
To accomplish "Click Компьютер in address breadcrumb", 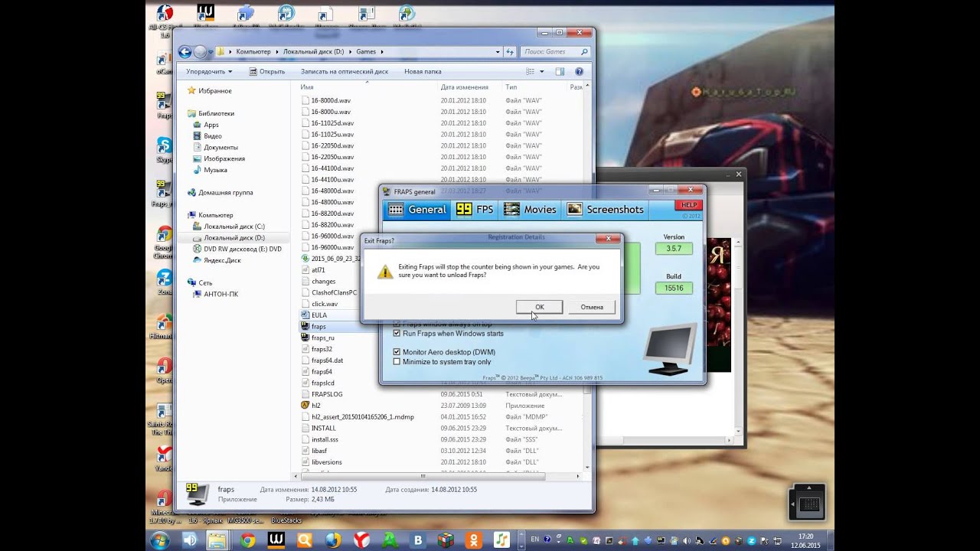I will coord(253,52).
